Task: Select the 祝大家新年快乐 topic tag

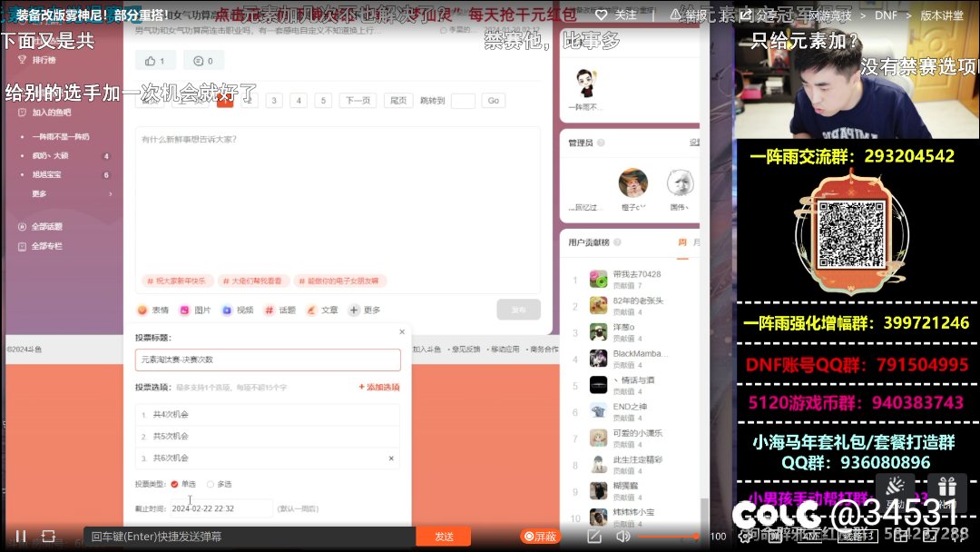Action: click(x=177, y=281)
